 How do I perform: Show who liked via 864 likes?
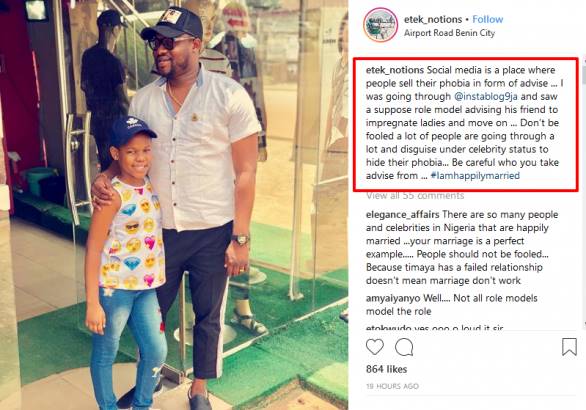[x=386, y=369]
